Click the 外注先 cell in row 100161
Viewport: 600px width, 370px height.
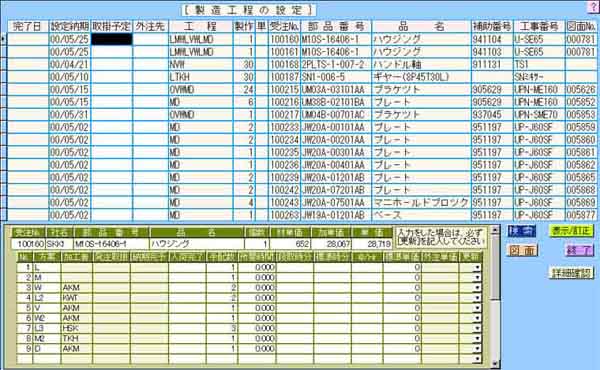click(150, 52)
